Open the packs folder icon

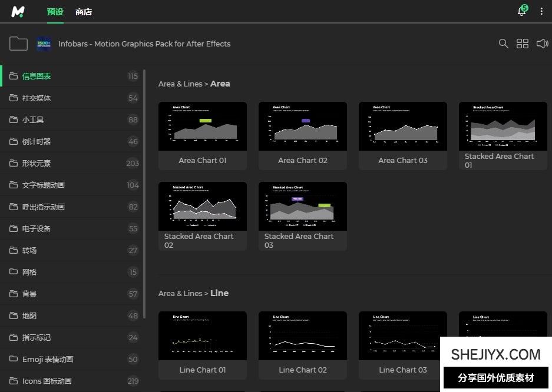[19, 44]
